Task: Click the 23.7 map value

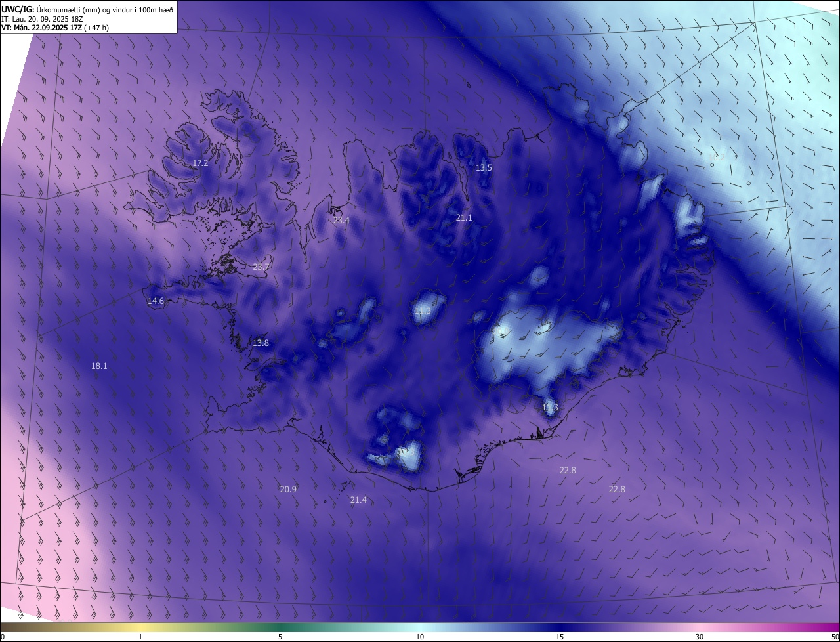Action: pos(261,267)
